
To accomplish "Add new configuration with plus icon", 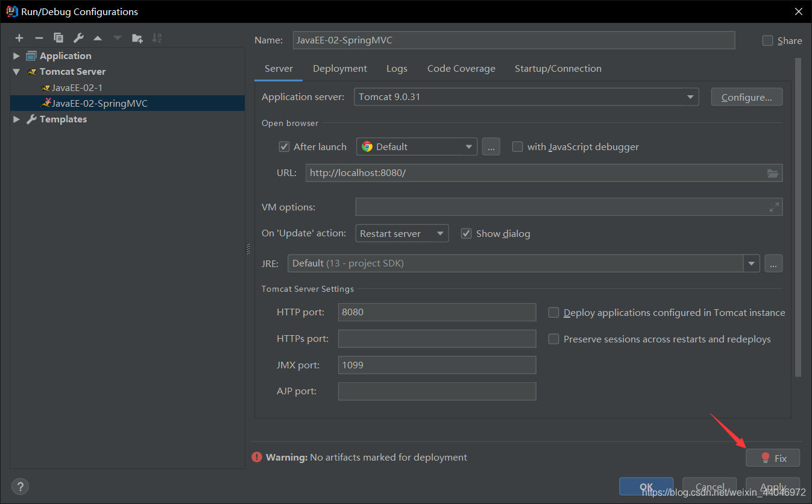I will tap(19, 38).
